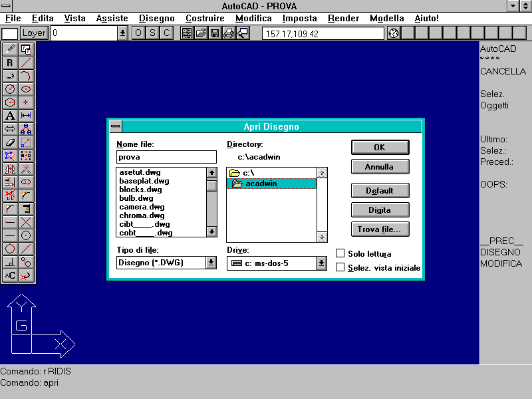Select the Extend tool
The width and height of the screenshot is (532, 399).
point(10,182)
